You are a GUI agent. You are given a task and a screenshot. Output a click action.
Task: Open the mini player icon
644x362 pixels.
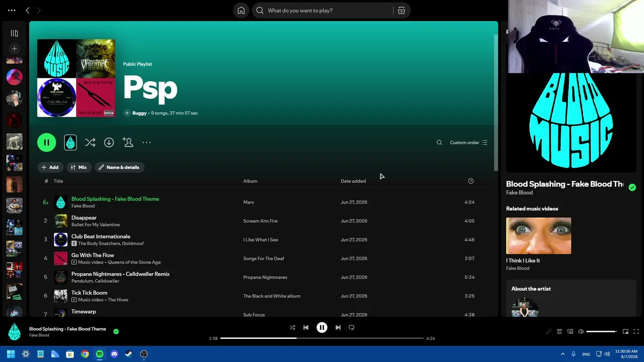(625, 332)
